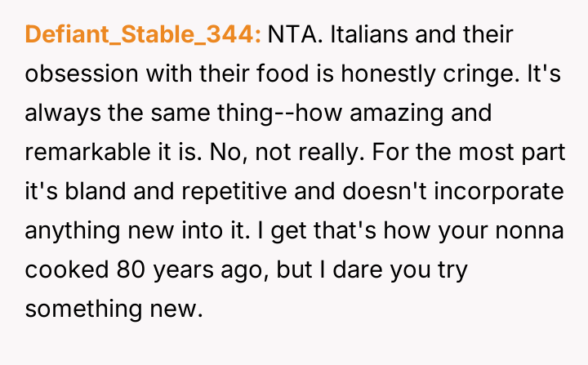
Task: Click the word "something" on the last line
Action: (80, 309)
